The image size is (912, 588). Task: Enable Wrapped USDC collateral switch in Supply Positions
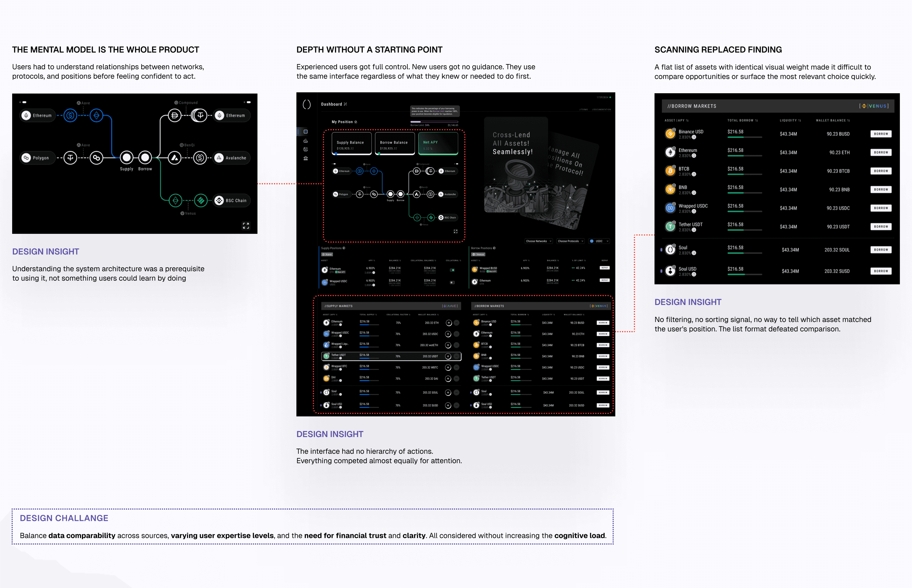[452, 282]
